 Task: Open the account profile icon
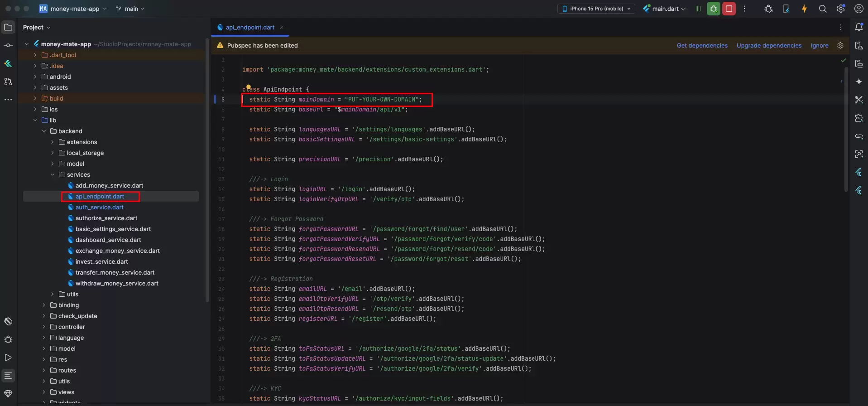coord(858,9)
